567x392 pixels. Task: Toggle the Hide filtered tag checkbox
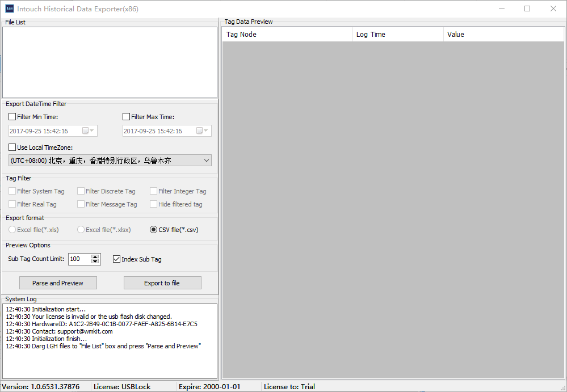(x=153, y=204)
